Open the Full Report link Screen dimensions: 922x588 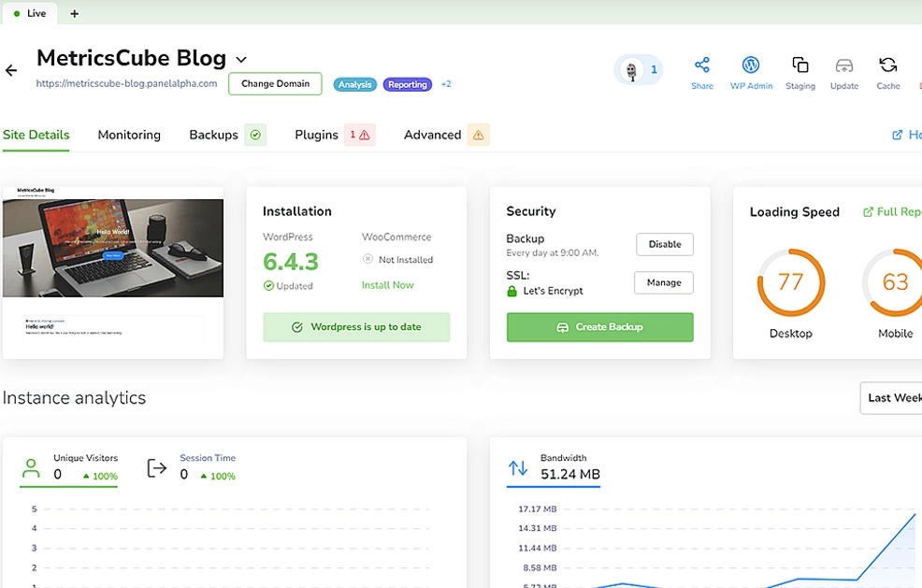coord(892,211)
